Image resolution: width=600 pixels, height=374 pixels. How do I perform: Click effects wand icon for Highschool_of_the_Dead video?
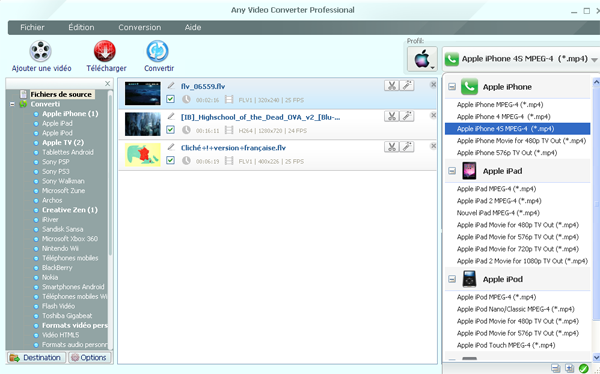407,116
